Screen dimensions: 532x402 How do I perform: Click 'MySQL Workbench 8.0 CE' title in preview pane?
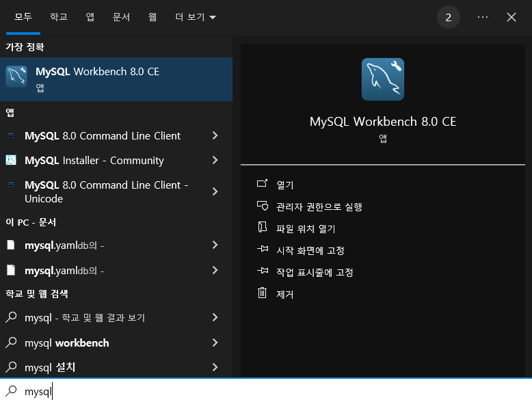coord(383,122)
